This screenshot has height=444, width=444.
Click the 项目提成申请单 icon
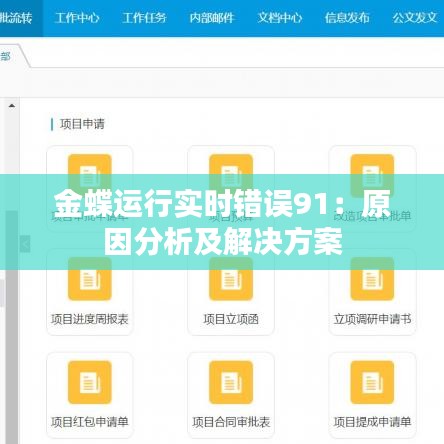pyautogui.click(x=372, y=382)
